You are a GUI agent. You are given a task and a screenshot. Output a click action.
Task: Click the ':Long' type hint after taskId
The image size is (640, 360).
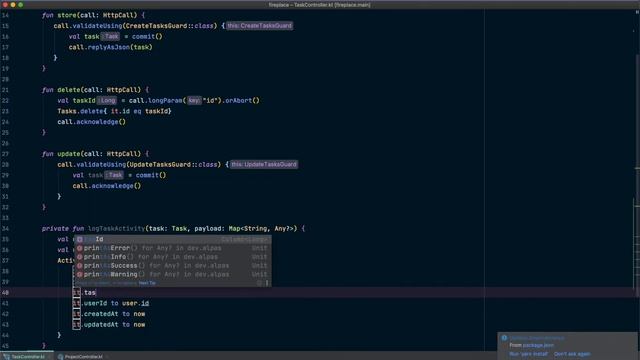[107, 100]
